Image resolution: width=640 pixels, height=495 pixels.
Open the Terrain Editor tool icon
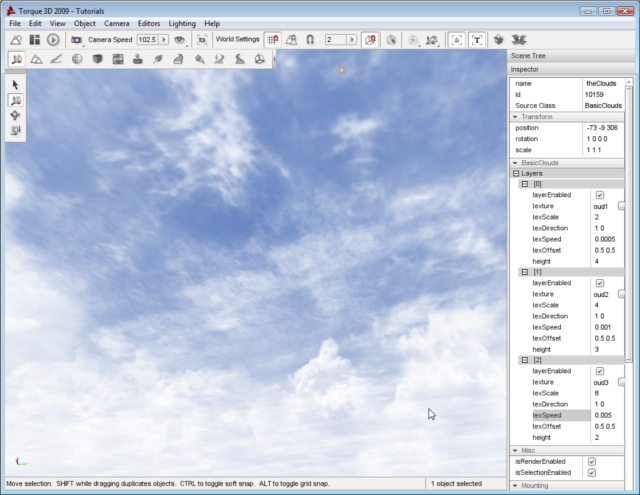click(36, 59)
